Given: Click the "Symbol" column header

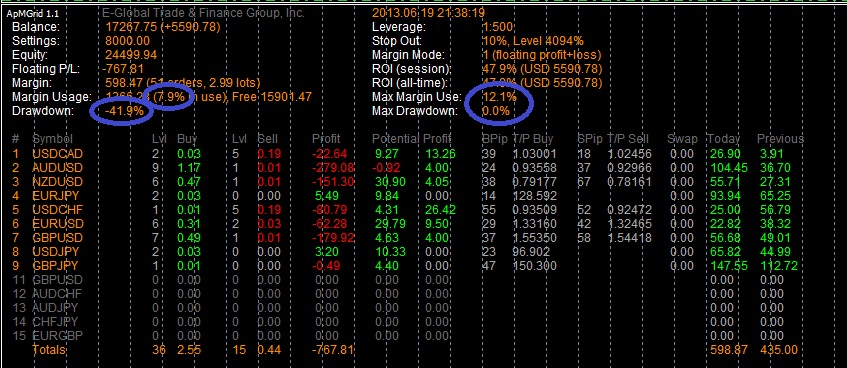Looking at the screenshot, I should pos(52,139).
